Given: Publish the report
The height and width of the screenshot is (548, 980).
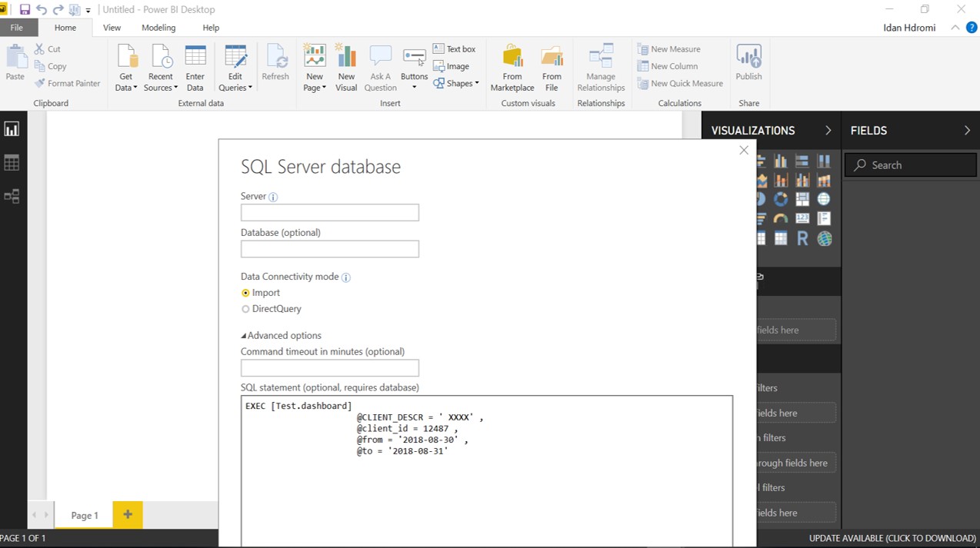Looking at the screenshot, I should (x=748, y=63).
